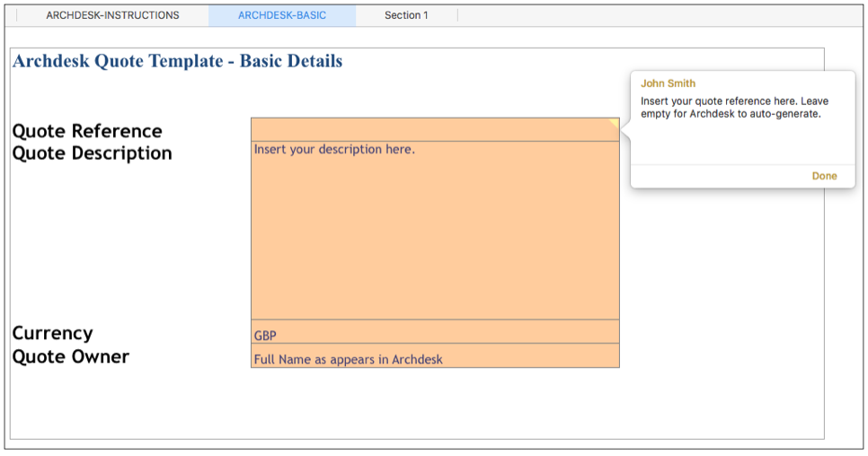Click the comment text about quote reference
Screen dimensions: 868x456
735,107
